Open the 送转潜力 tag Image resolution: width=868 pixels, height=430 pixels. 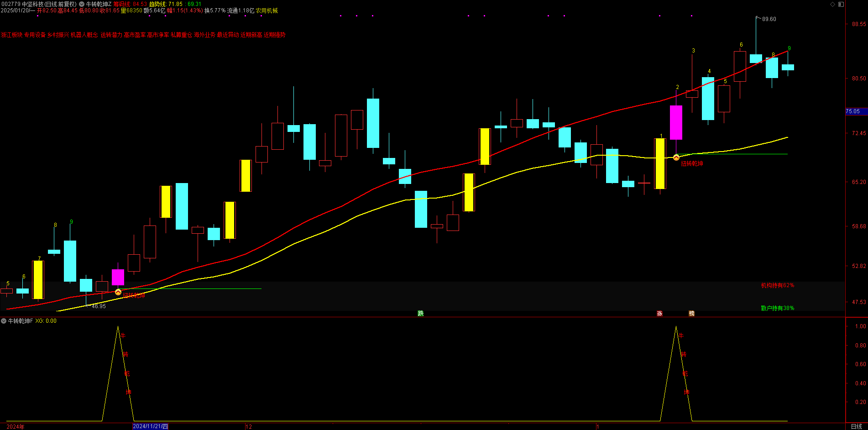(111, 35)
